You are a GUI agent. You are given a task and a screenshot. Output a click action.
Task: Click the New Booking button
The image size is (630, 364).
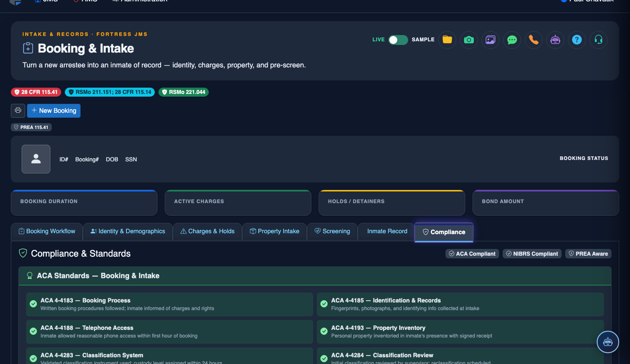coord(54,111)
